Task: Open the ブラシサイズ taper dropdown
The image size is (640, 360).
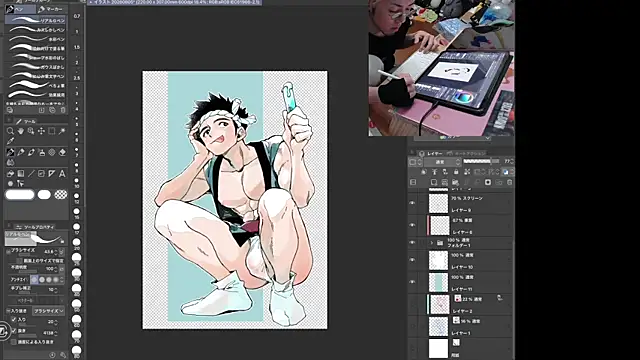Action: point(49,311)
